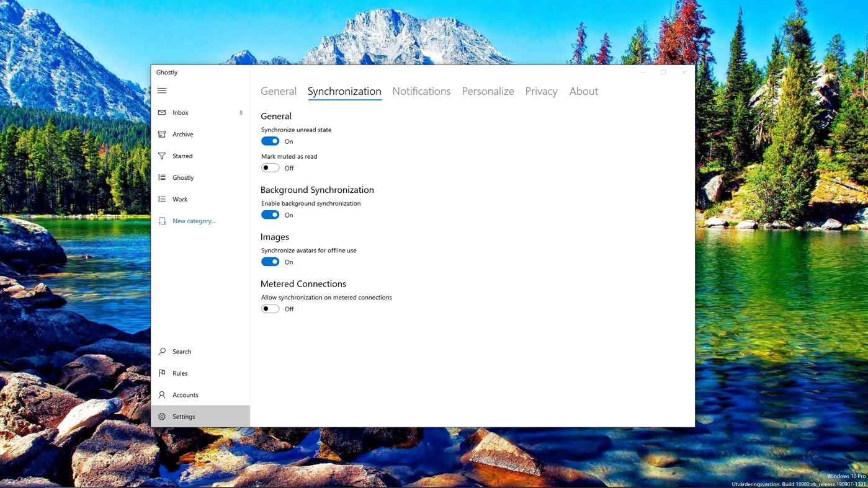The width and height of the screenshot is (868, 488).
Task: Select the Starred filter icon
Action: click(162, 156)
